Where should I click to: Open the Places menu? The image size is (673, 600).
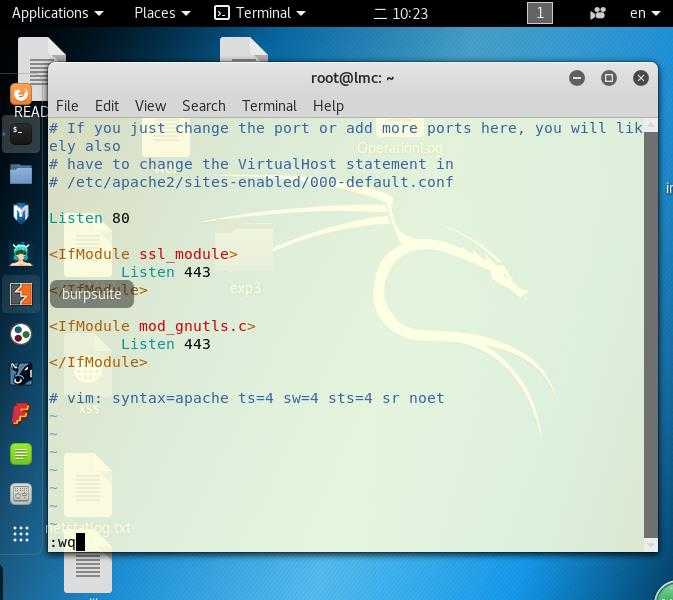click(162, 13)
